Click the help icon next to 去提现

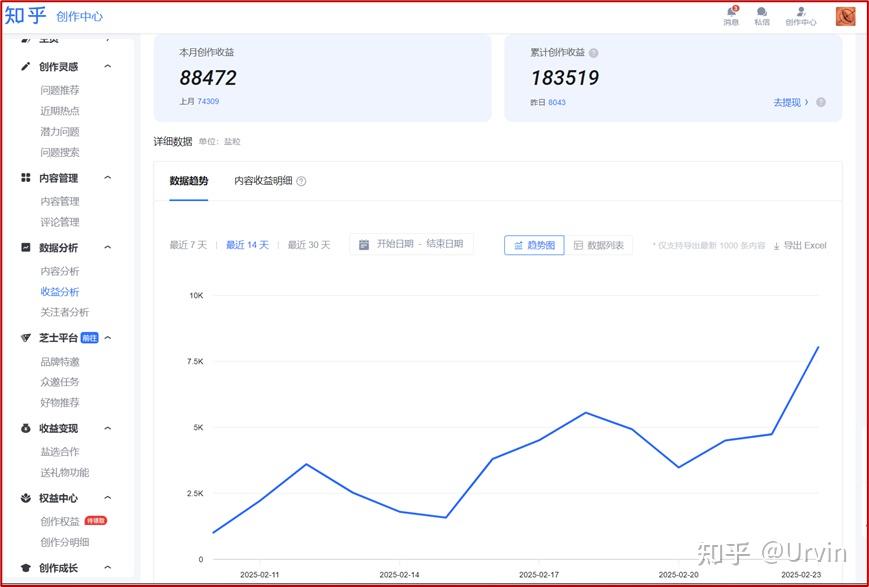(821, 103)
